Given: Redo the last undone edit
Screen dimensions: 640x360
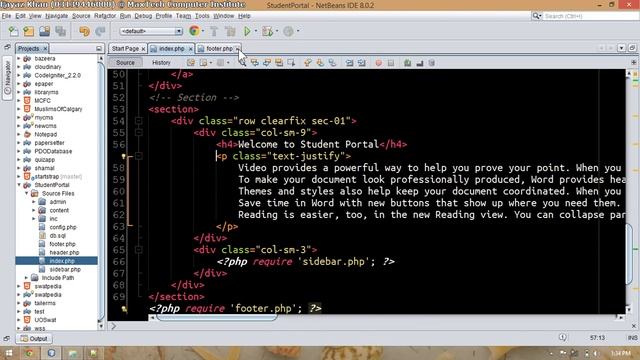Looking at the screenshot, I should [x=100, y=31].
